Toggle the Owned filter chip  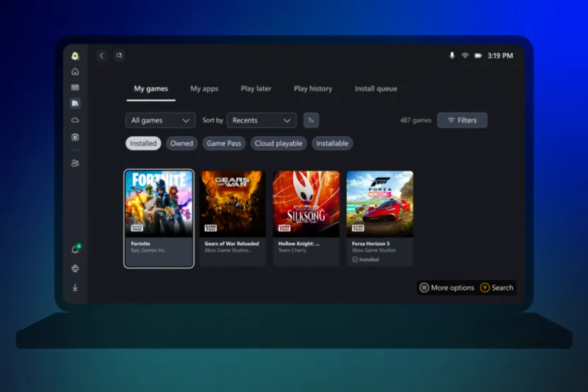182,143
